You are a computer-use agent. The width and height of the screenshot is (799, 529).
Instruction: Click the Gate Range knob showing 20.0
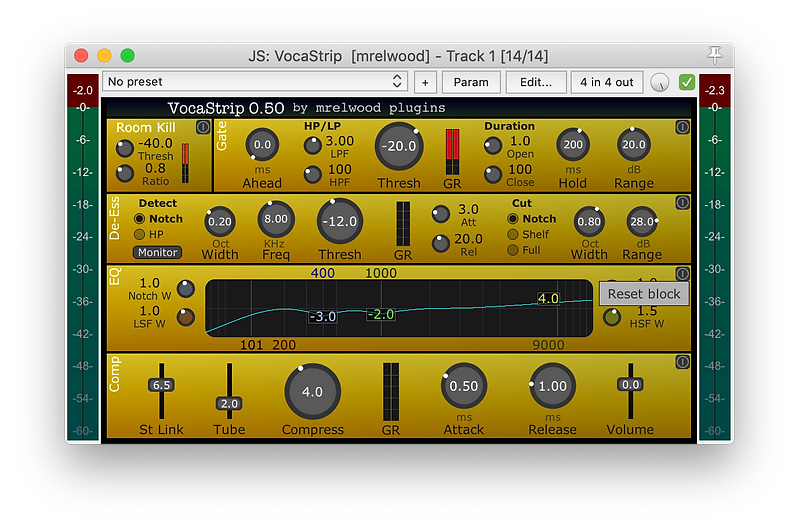click(x=633, y=145)
